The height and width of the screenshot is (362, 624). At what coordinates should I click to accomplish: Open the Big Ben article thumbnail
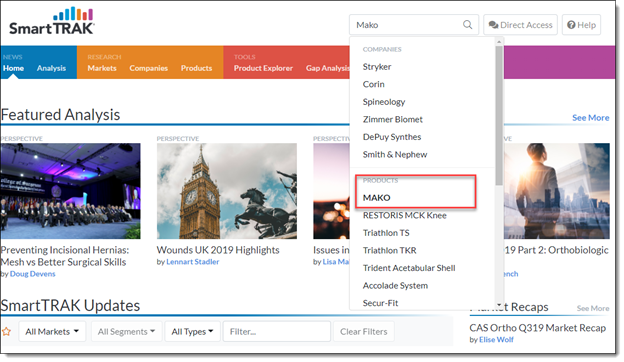227,191
